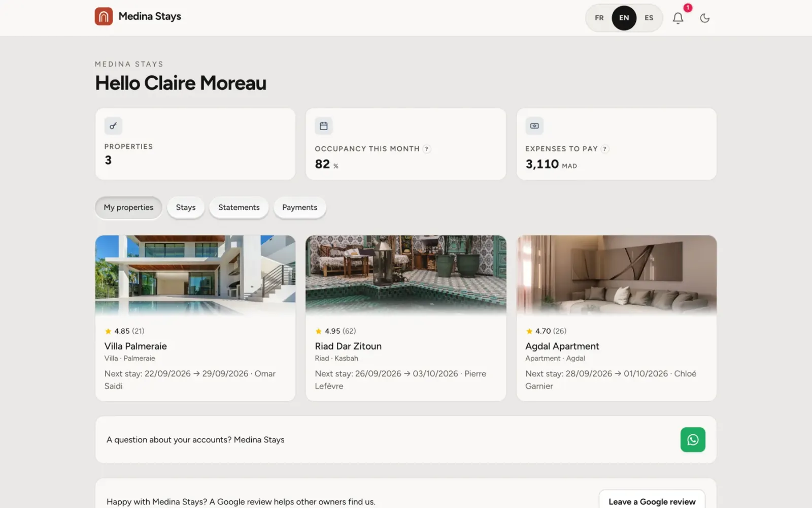Click the key icon in Properties card
Image resolution: width=812 pixels, height=508 pixels.
pos(113,125)
